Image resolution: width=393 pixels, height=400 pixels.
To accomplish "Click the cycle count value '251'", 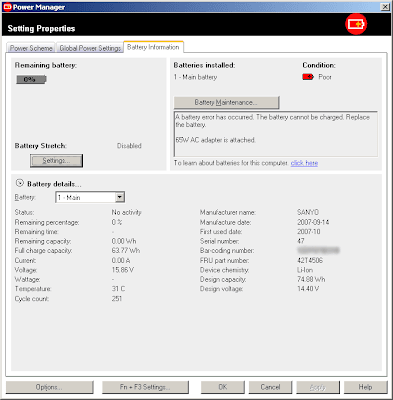I will [x=117, y=299].
